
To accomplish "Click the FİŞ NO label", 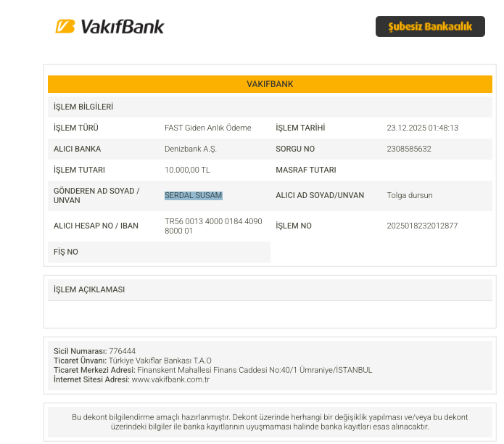I will coord(65,252).
